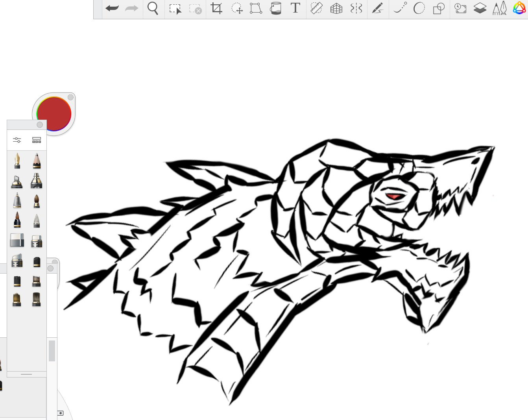Click the brush palette bottom resize handle
The width and height of the screenshot is (528, 420).
click(x=26, y=374)
